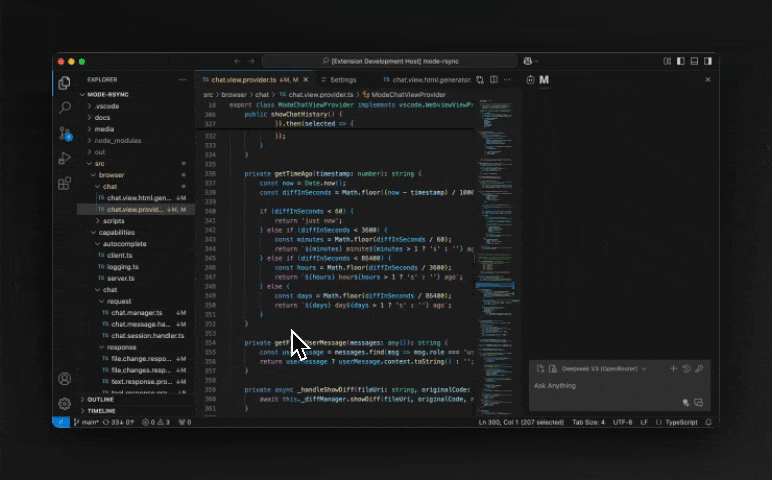Click the command center search box

[390, 61]
